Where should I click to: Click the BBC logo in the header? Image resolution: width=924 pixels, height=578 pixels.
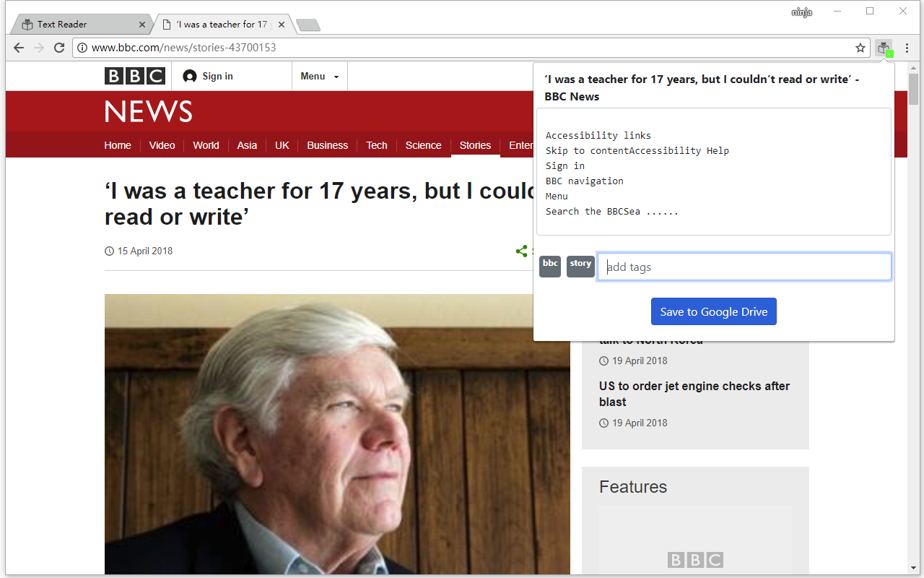[x=135, y=76]
